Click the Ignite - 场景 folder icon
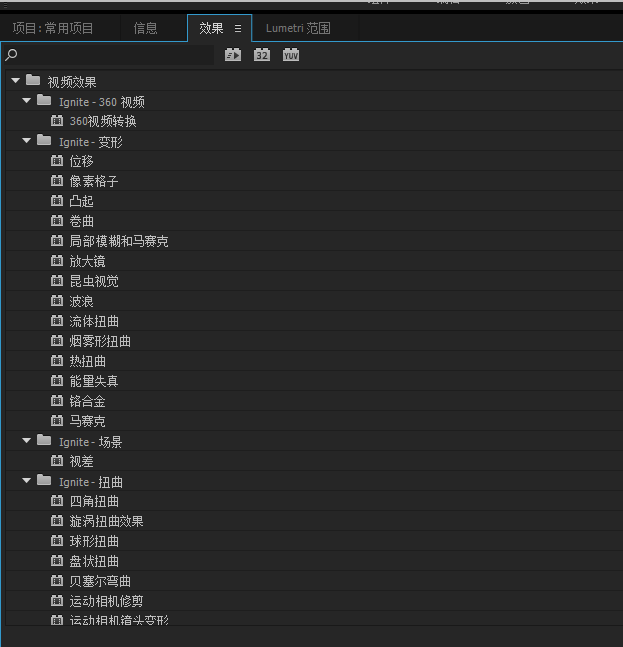The image size is (623, 647). click(44, 440)
